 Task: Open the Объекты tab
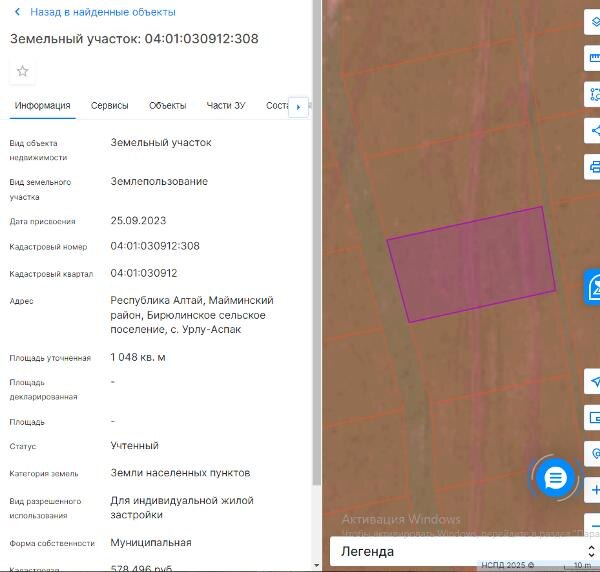coord(168,106)
